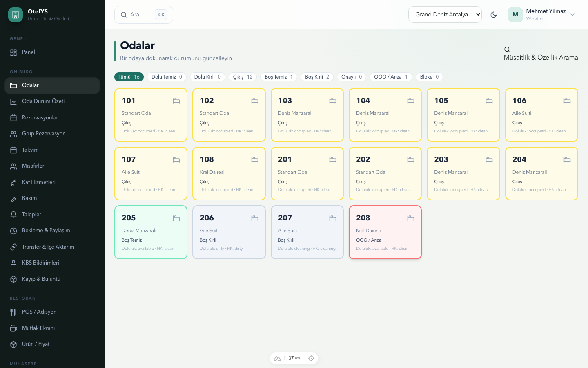Select the Odalar sidebar item
Screen dimensions: 588x368
coord(52,85)
